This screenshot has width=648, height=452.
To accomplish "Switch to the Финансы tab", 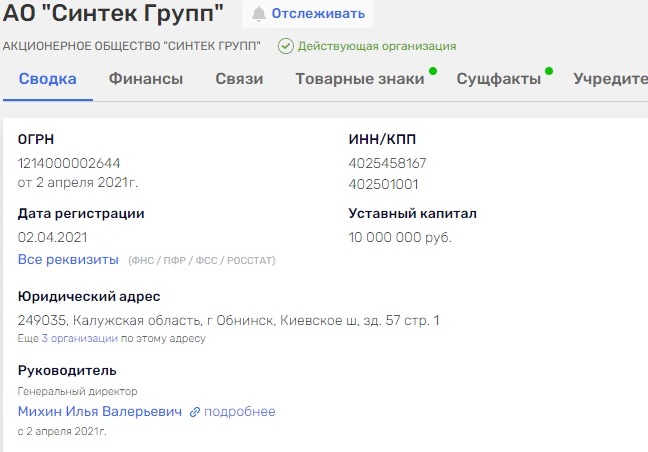I will click(x=145, y=79).
